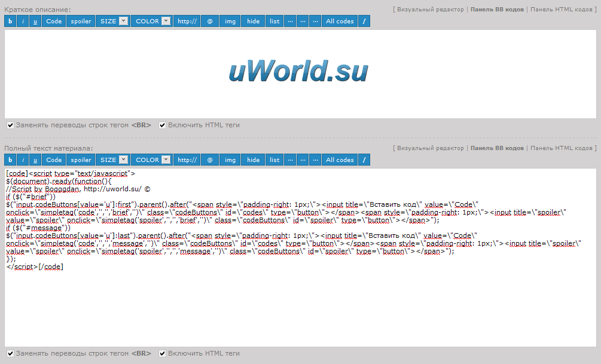Screen dimensions: 601x364
Task: Insert @ email tag in the full text editor
Action: tap(210, 160)
